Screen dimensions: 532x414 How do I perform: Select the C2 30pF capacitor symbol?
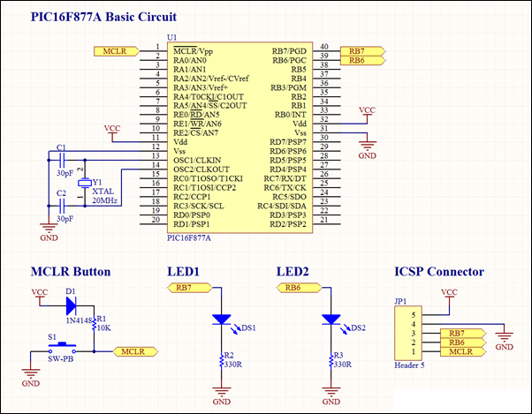coord(62,206)
